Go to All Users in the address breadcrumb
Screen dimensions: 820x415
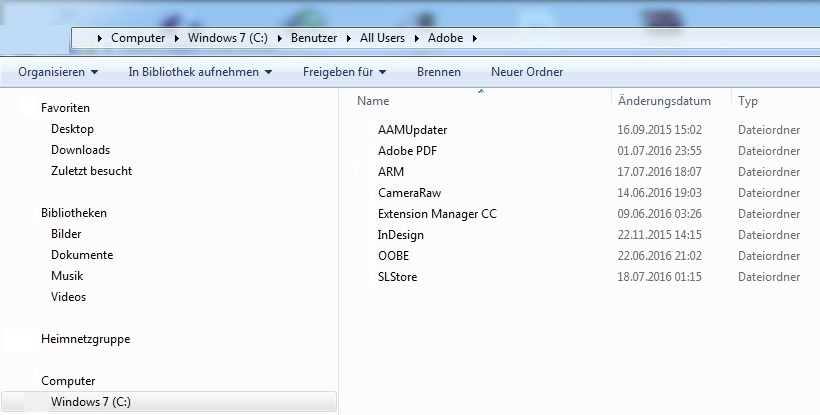[382, 38]
